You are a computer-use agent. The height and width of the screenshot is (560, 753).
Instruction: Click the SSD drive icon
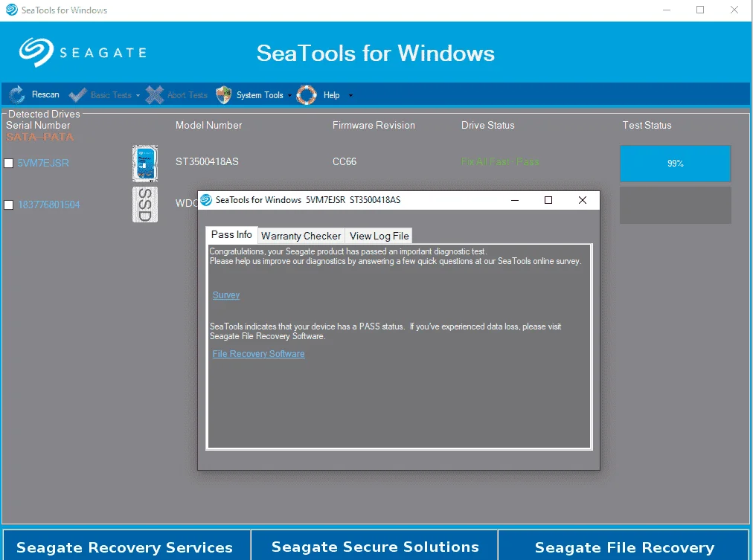pos(145,205)
